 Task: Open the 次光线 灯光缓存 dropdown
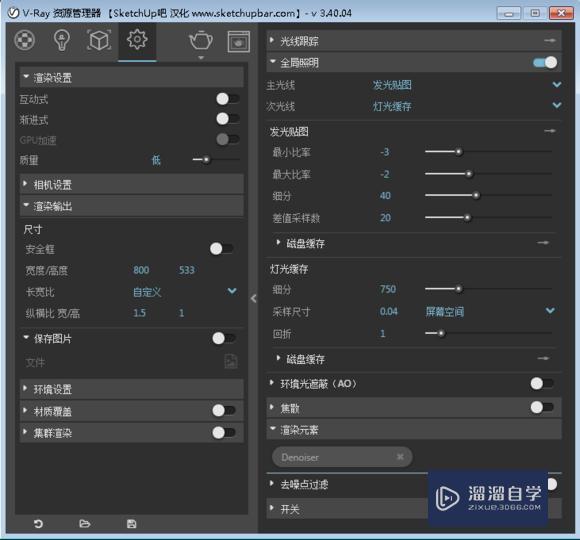(466, 106)
